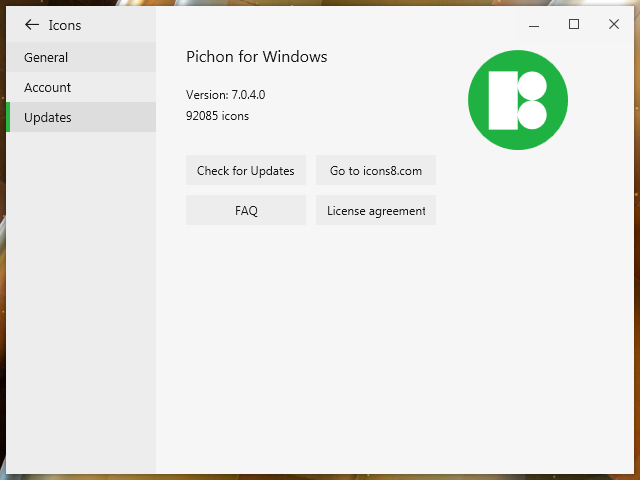Open the General settings tab
Viewport: 640px width, 480px height.
pos(80,58)
